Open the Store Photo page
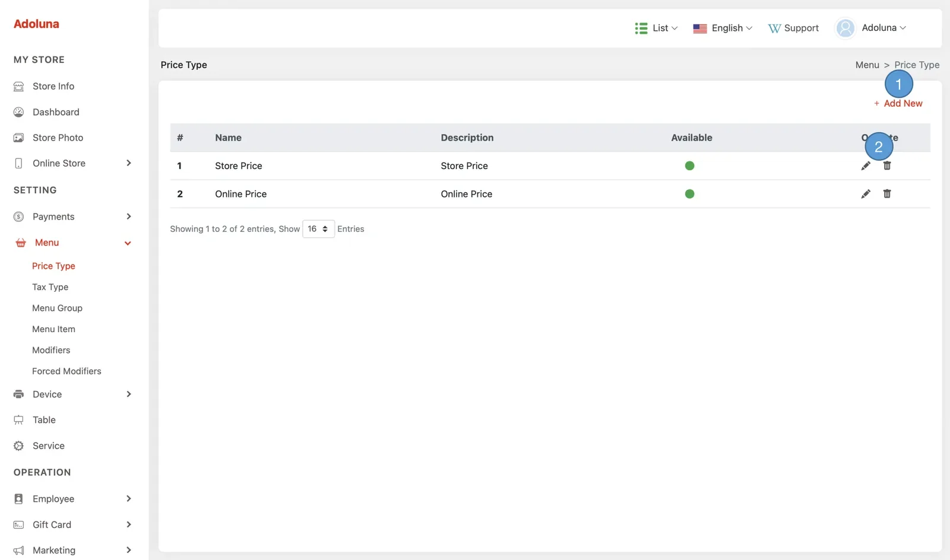The image size is (950, 560). (x=58, y=138)
